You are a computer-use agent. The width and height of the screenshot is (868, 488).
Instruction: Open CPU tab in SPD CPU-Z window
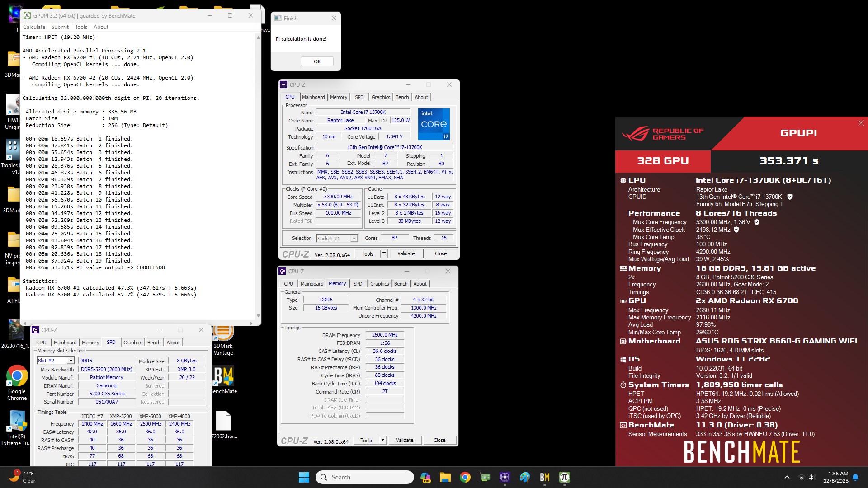[42, 343]
